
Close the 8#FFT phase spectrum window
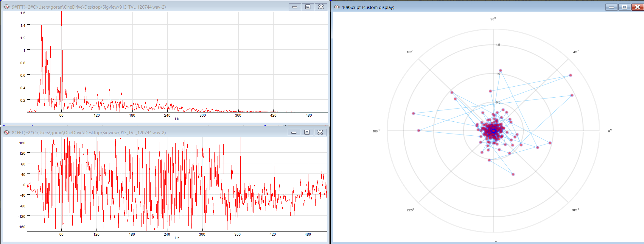click(320, 132)
